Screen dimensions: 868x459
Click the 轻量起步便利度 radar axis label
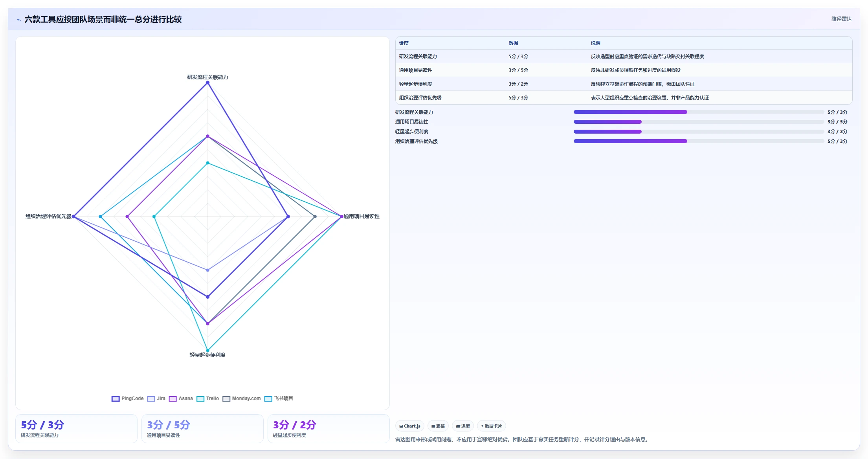pos(207,355)
